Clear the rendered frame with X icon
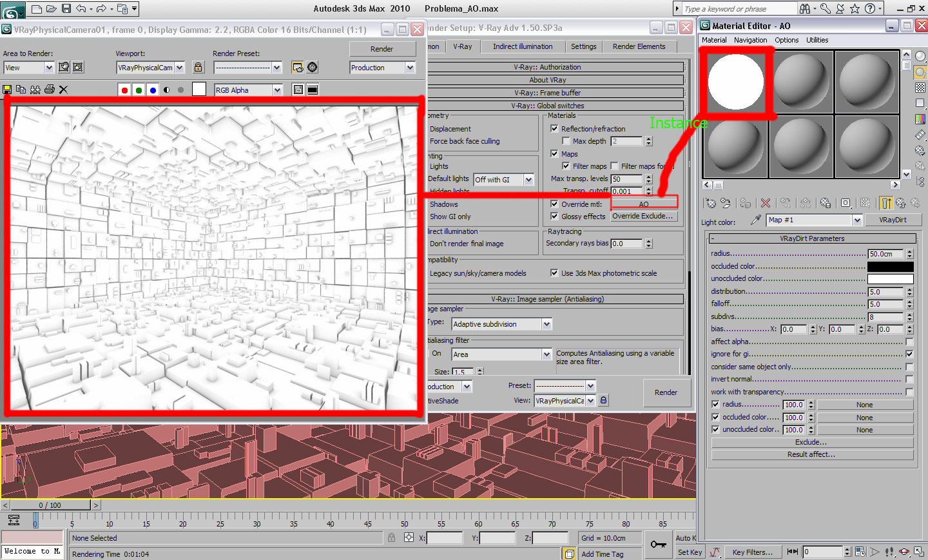This screenshot has width=928, height=560. pos(63,90)
